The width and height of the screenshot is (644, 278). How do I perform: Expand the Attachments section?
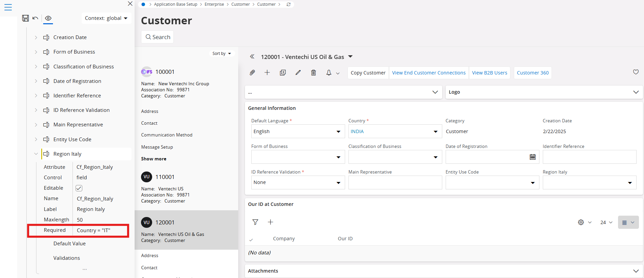click(636, 271)
